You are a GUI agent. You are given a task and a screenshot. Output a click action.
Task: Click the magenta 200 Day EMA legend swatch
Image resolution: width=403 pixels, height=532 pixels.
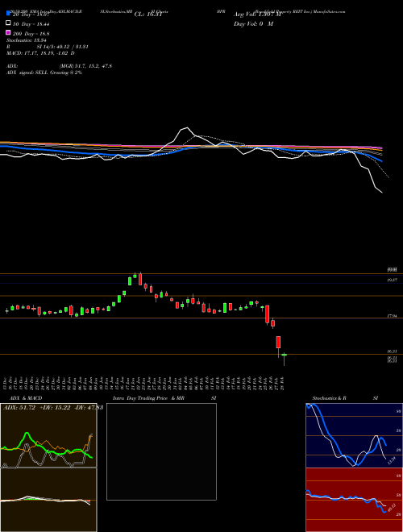tap(8, 32)
